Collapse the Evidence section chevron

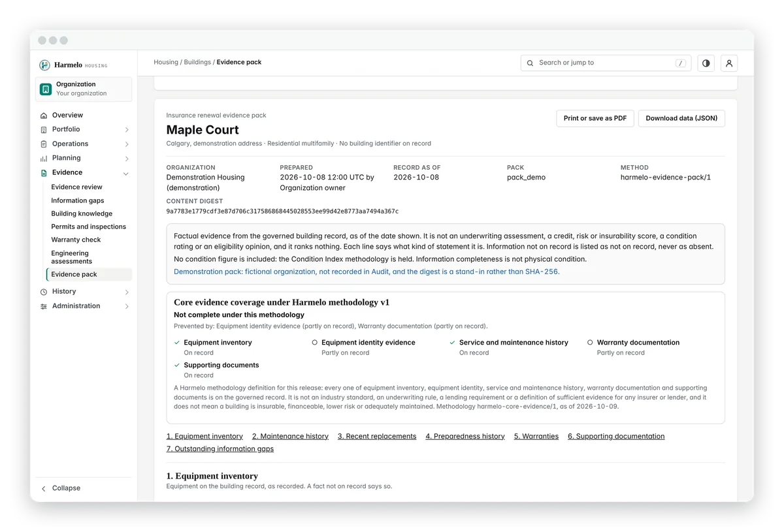[x=126, y=174]
